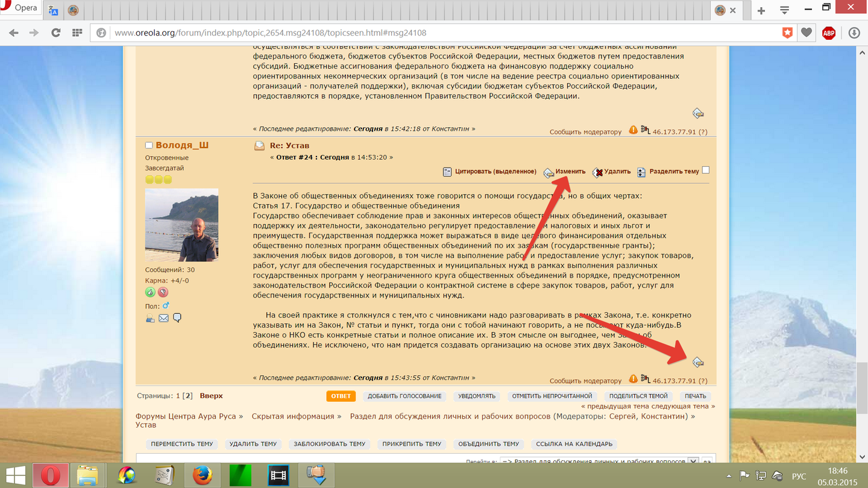This screenshot has height=488, width=868.
Task: Click the orange ОТВЕТ reply button
Action: coord(341,396)
